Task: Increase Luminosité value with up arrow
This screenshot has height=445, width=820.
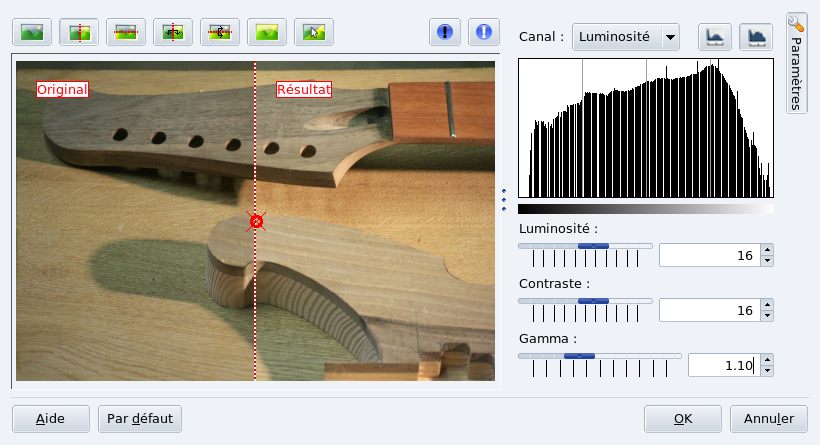Action: pos(767,250)
